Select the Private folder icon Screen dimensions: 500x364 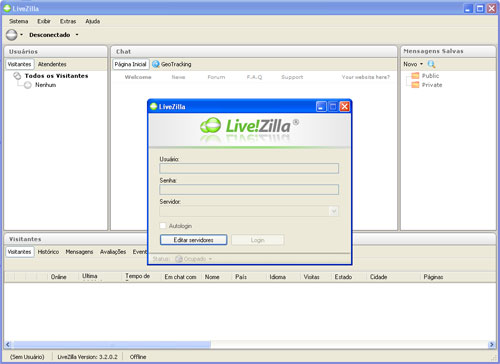click(415, 85)
